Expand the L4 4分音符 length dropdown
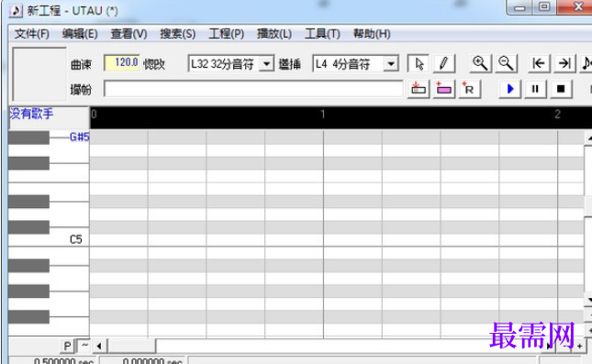 [391, 64]
